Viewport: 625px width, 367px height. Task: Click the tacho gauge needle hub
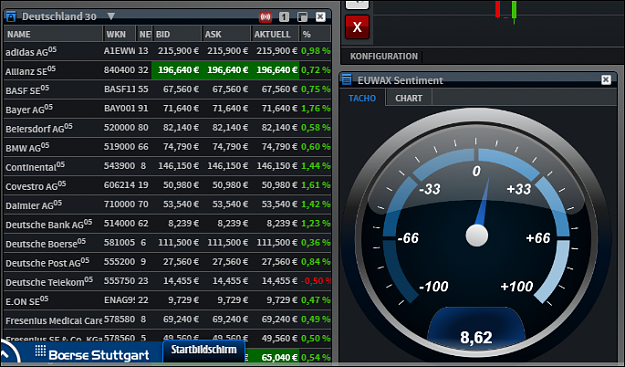point(477,236)
